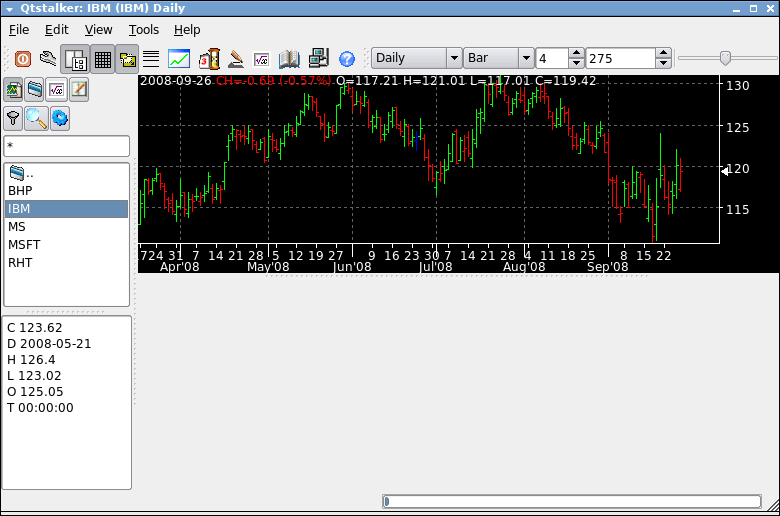
Task: Switch to the group folders panel icon
Action: point(35,90)
